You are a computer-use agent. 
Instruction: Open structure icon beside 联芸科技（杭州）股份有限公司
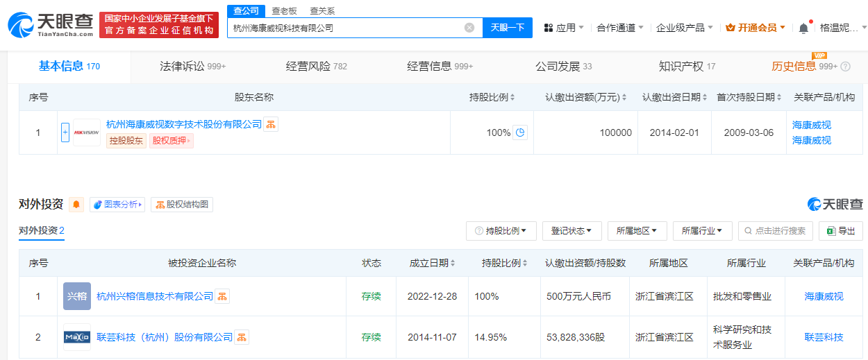pyautogui.click(x=242, y=337)
